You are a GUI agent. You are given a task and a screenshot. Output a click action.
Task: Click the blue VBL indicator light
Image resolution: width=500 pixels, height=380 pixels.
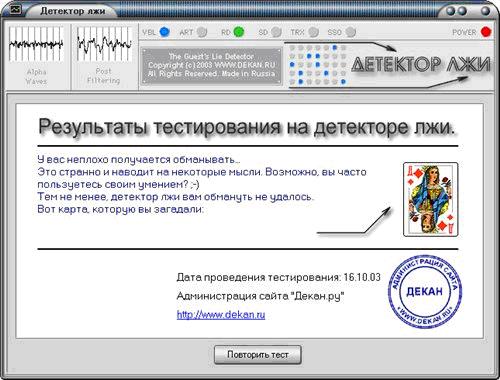(165, 32)
